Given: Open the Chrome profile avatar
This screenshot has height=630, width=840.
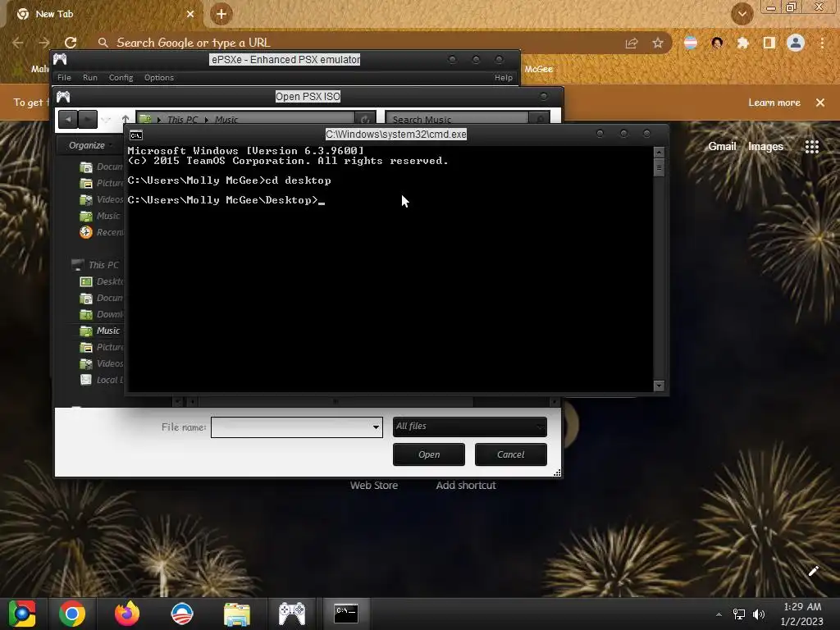Looking at the screenshot, I should 796,43.
